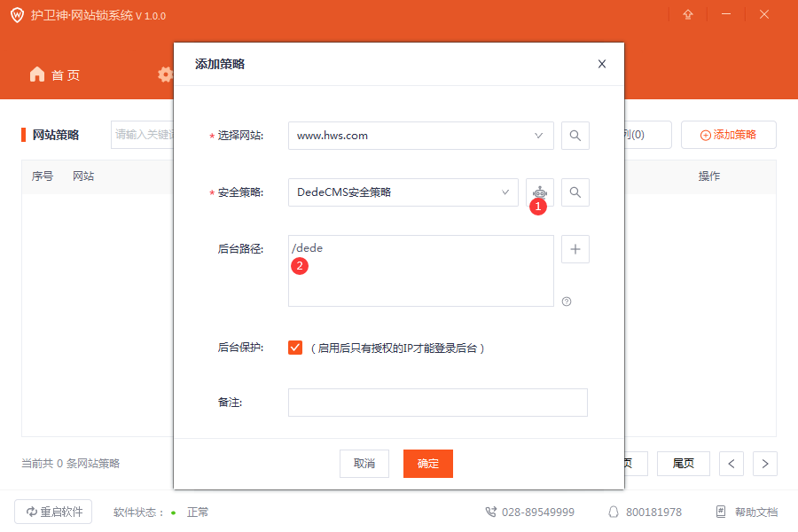This screenshot has width=798, height=532.
Task: Click the 网站 column header
Action: [x=83, y=176]
